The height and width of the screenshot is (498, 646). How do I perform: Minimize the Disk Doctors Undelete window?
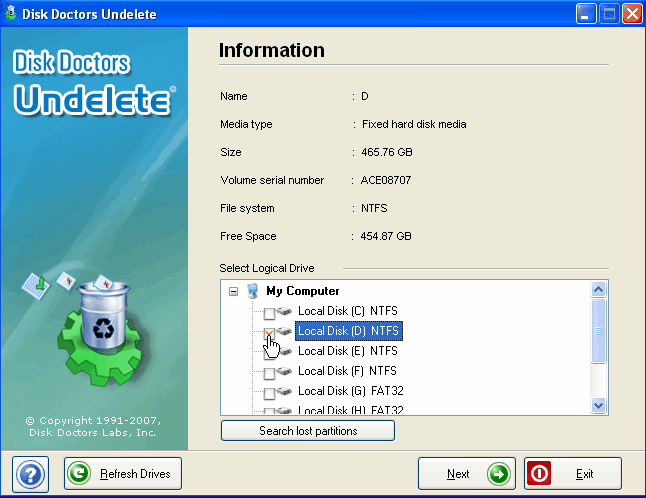click(586, 14)
